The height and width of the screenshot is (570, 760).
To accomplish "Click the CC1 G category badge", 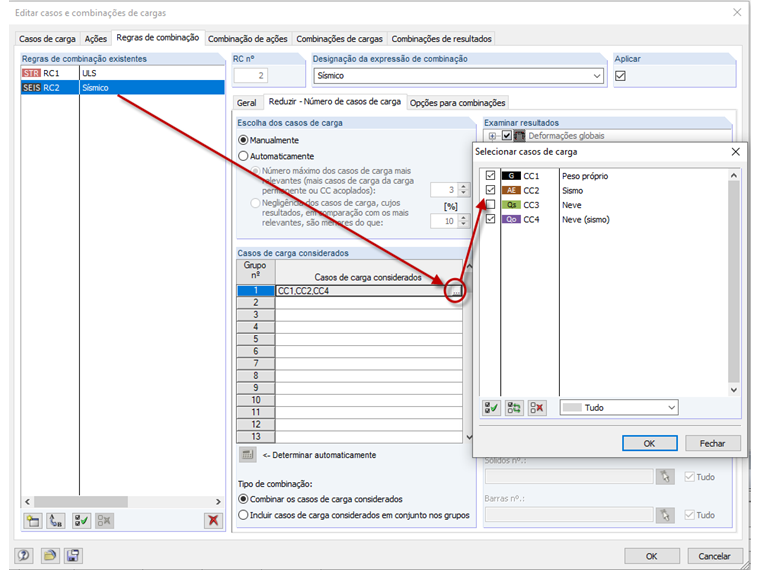I will point(511,176).
